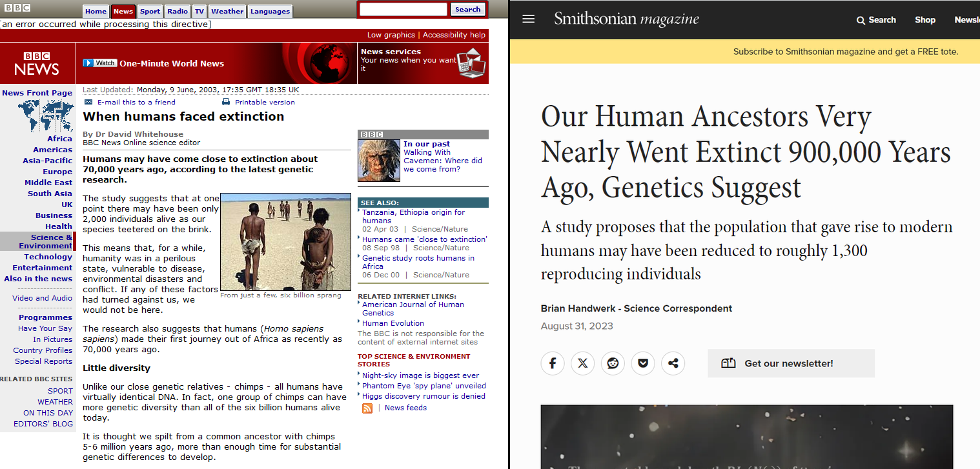Open Special Reports link
This screenshot has height=469, width=980.
[43, 361]
